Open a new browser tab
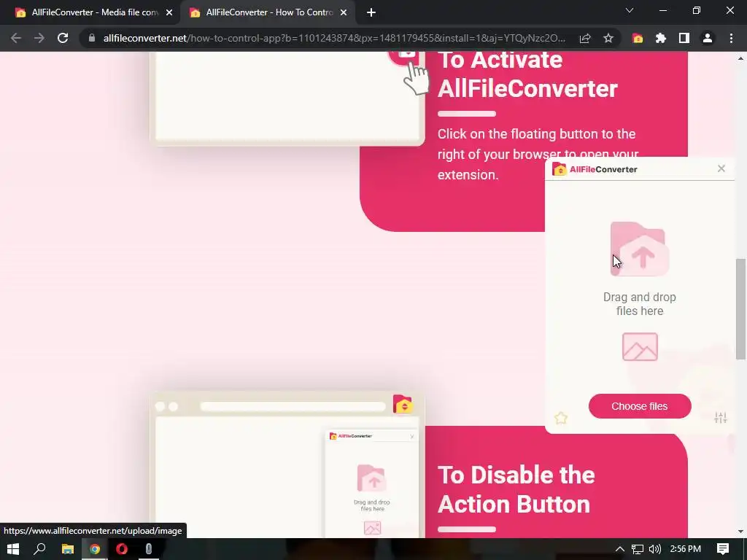747x560 pixels. pos(371,12)
